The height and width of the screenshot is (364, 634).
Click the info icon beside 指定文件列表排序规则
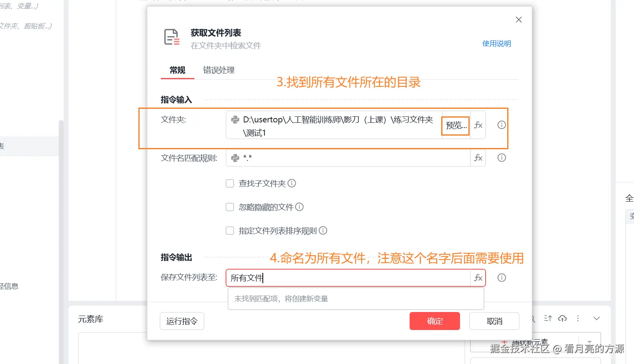(x=323, y=230)
